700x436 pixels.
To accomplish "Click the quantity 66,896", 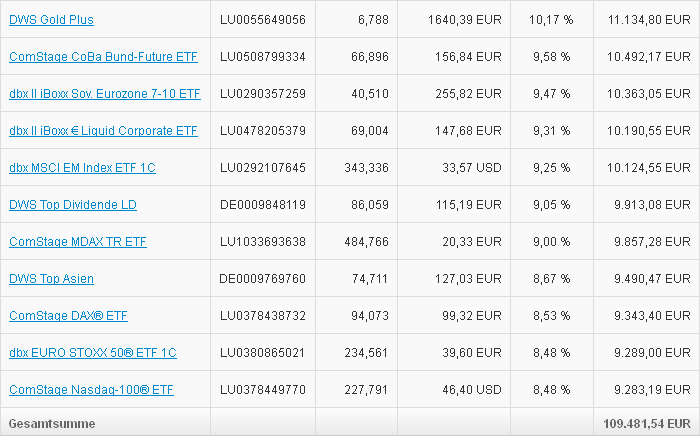I will click(370, 57).
